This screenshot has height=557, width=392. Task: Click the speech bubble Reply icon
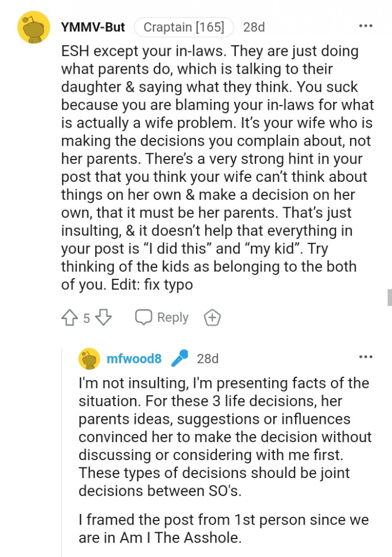pos(144,317)
